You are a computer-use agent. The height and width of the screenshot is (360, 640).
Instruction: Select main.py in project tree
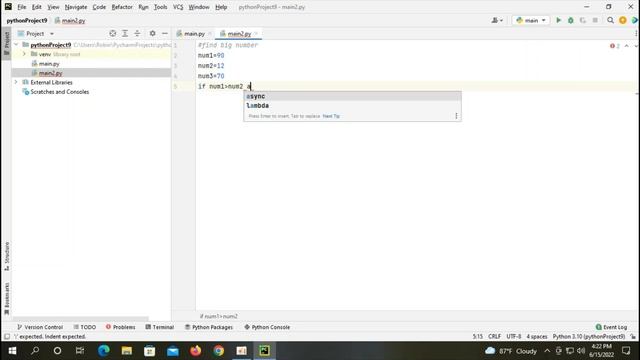click(x=49, y=64)
